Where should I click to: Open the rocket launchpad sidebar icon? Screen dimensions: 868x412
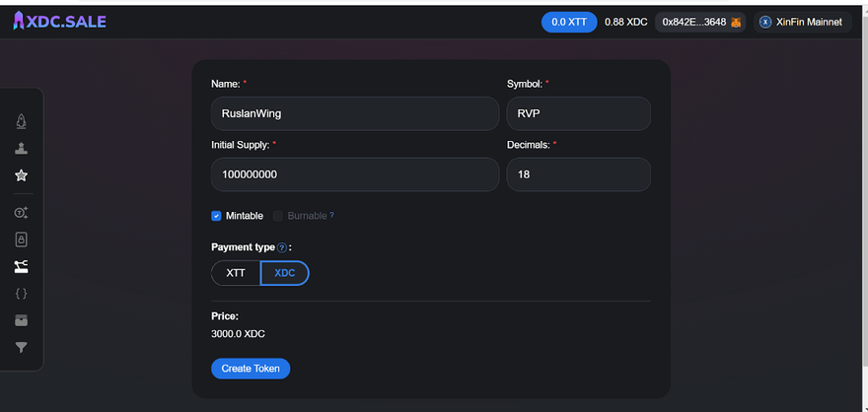click(x=21, y=121)
